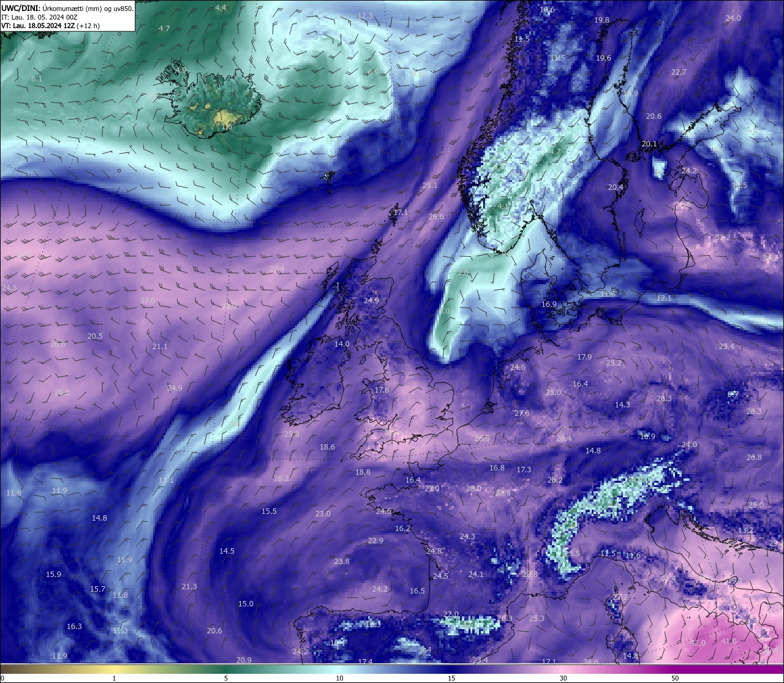784x683 pixels.
Task: Click the 17.9 value over northern Germany
Action: [x=584, y=357]
